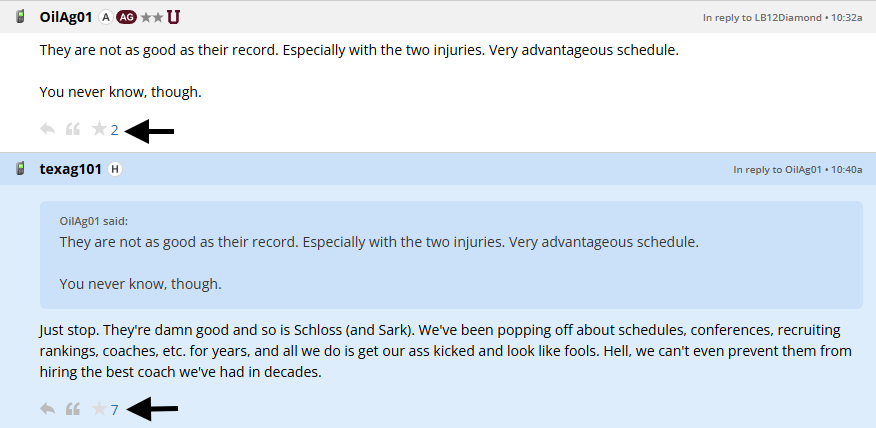
Task: Click reply arrow on OilAg01's post
Action: tap(47, 130)
